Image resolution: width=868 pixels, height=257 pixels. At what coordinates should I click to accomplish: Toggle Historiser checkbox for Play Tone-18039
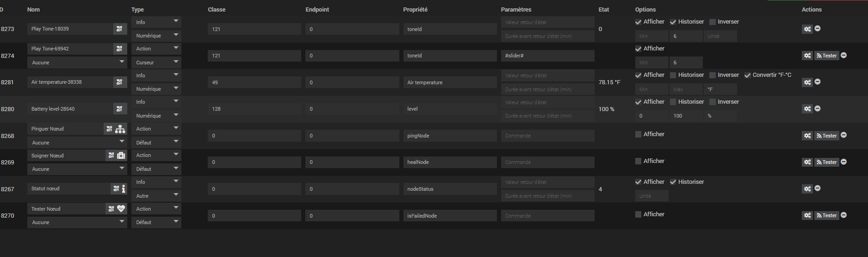coord(673,22)
